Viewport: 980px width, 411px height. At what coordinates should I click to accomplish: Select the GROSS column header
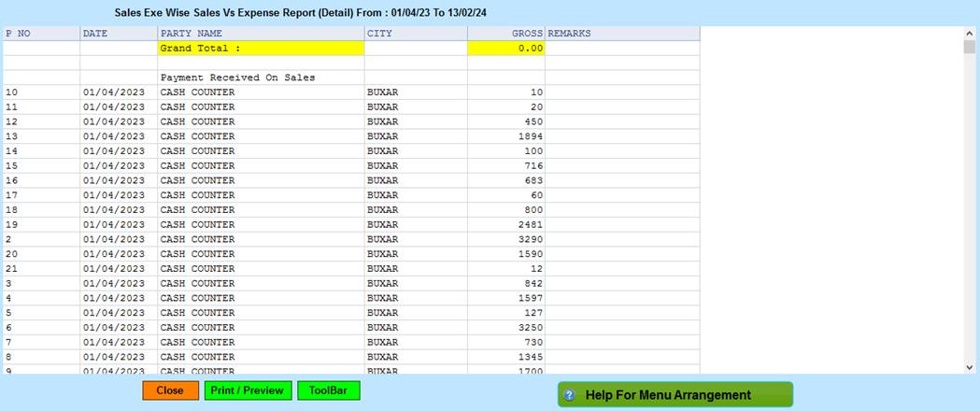[x=505, y=34]
